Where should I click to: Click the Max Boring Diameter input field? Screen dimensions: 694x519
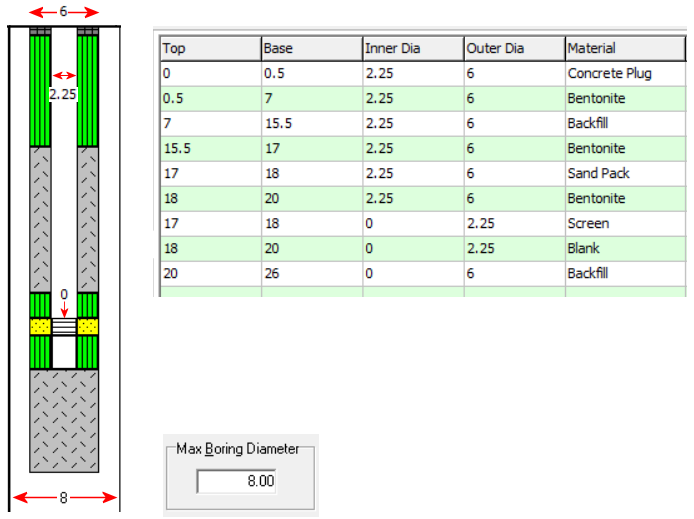[237, 483]
